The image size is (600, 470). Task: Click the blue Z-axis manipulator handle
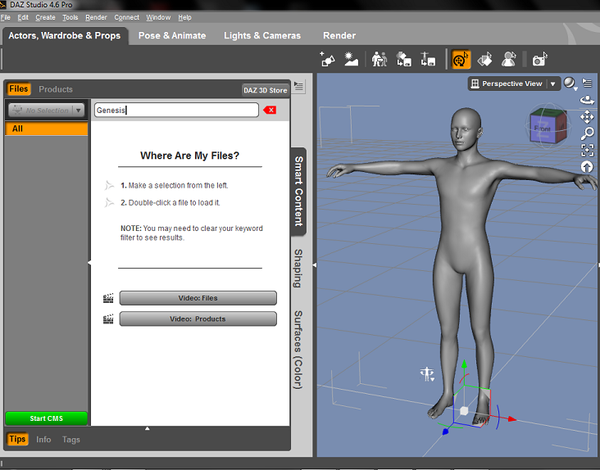point(445,432)
